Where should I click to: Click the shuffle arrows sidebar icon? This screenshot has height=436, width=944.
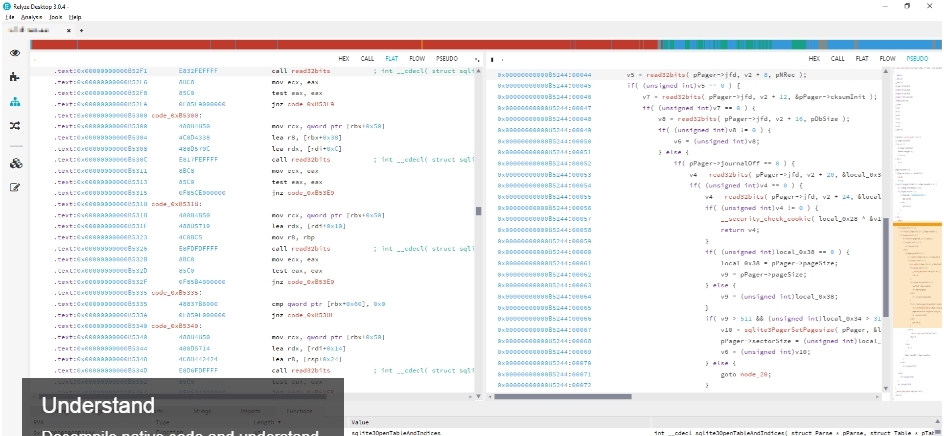(x=15, y=126)
